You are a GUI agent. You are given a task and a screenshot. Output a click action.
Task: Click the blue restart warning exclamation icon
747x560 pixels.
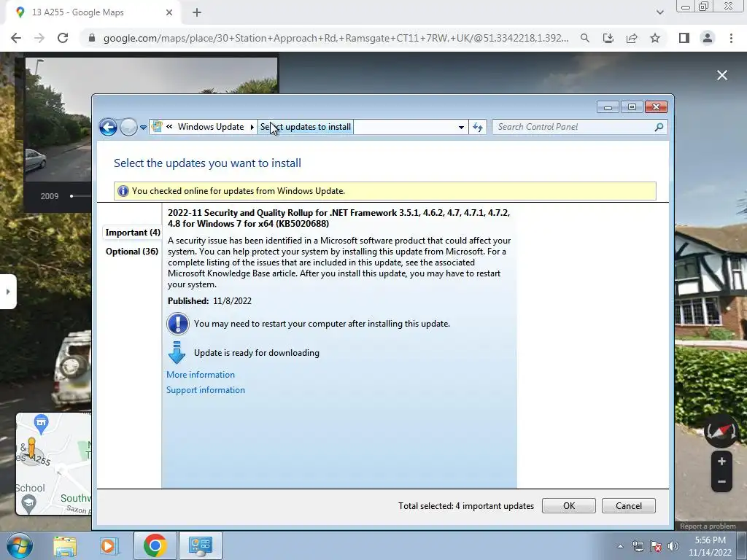point(178,323)
